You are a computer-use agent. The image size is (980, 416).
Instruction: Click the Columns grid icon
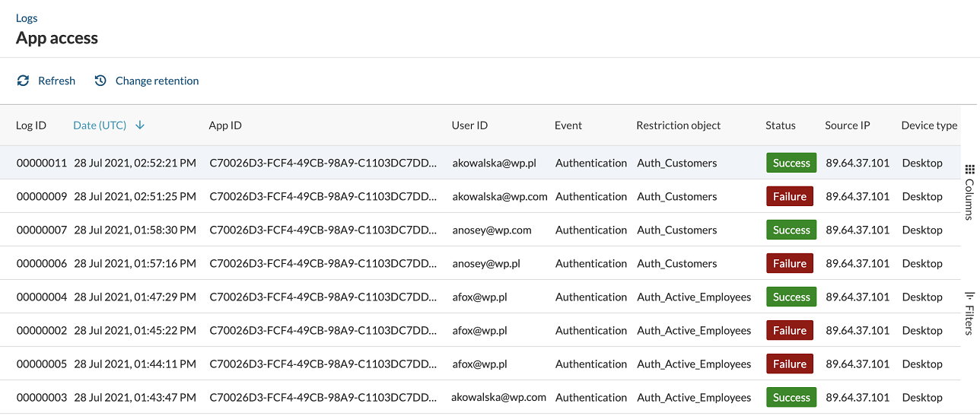coord(969,170)
